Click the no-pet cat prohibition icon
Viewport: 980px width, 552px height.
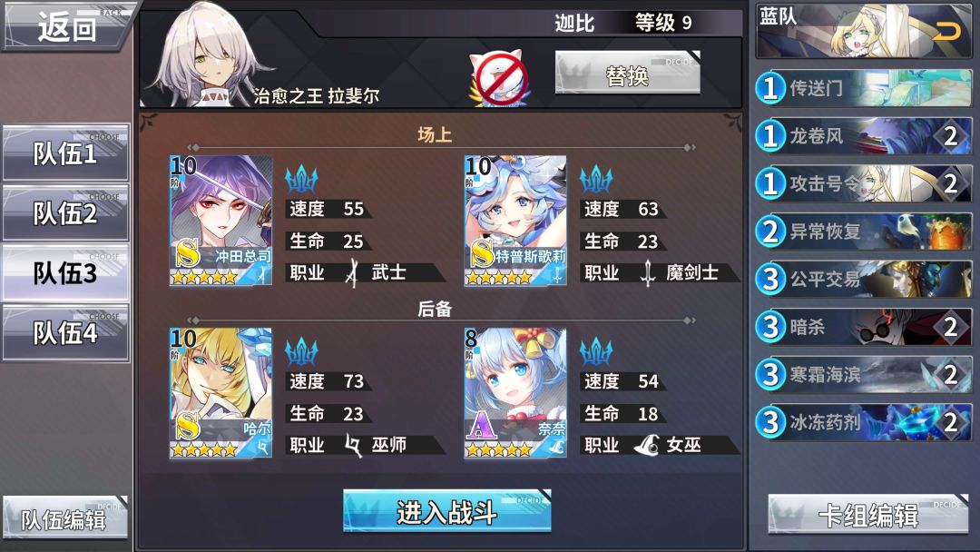coord(500,79)
